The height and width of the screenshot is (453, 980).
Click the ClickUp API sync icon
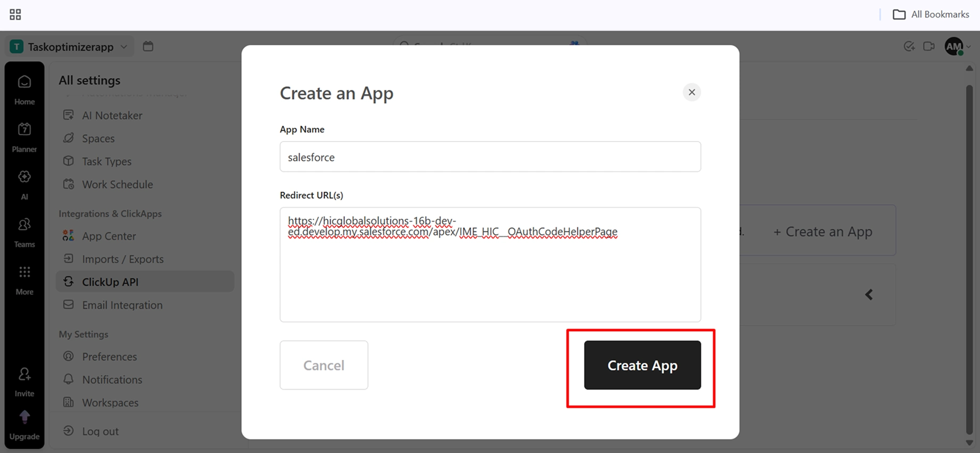[x=68, y=281]
